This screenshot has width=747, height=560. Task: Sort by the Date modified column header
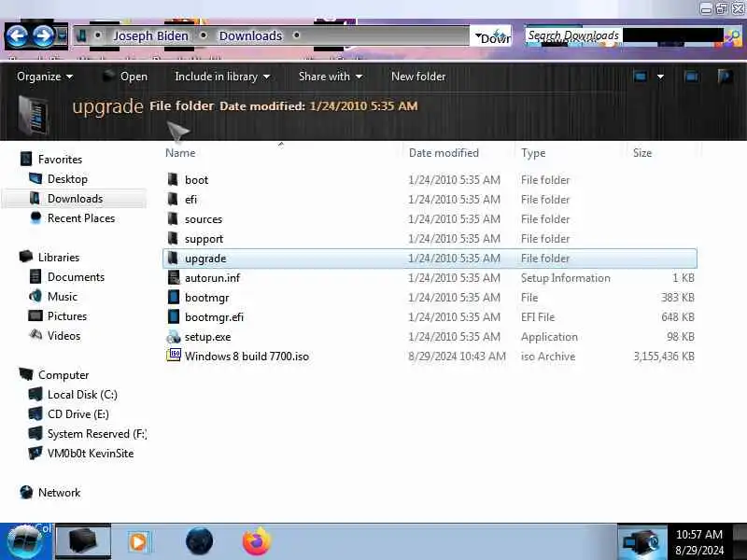click(x=444, y=153)
